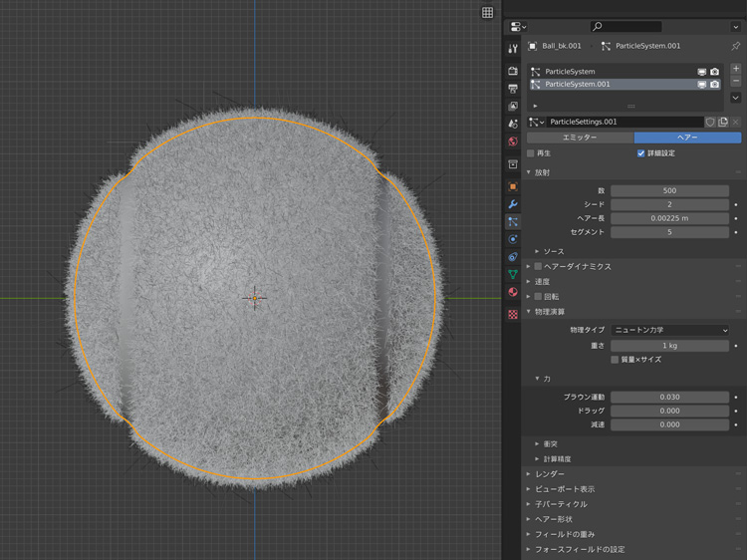
Task: Enable the 再生 checkbox
Action: [531, 153]
